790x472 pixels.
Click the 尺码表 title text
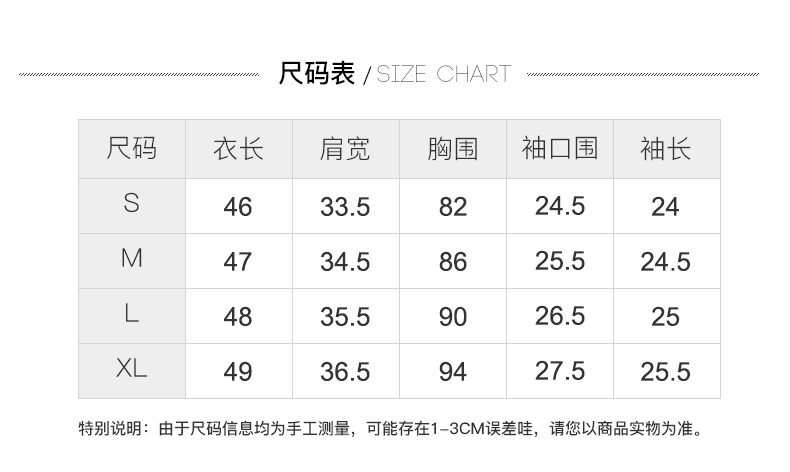[x=316, y=74]
